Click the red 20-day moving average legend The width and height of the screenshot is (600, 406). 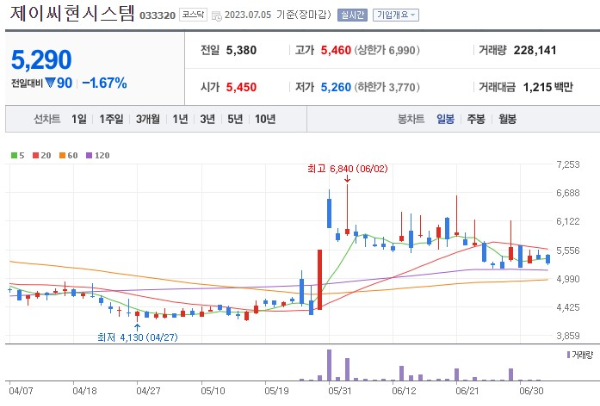coord(42,155)
